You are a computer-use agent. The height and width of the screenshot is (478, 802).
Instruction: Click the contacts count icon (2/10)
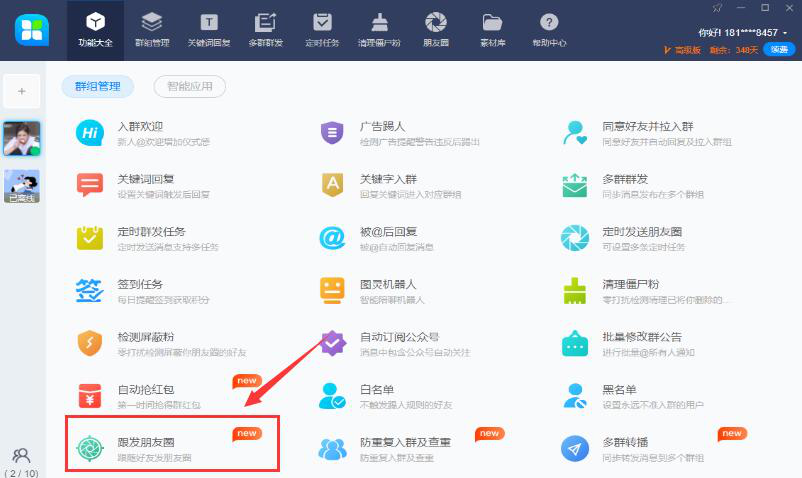21,456
